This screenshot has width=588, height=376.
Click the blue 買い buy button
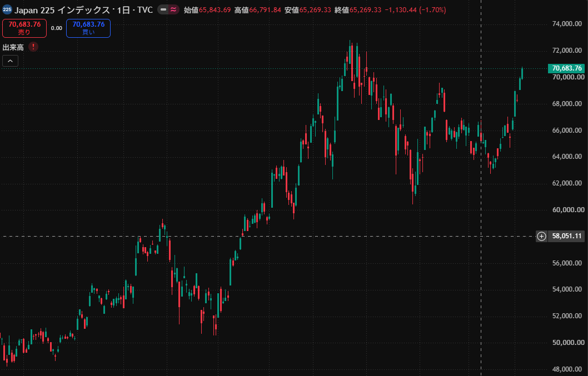[x=88, y=28]
